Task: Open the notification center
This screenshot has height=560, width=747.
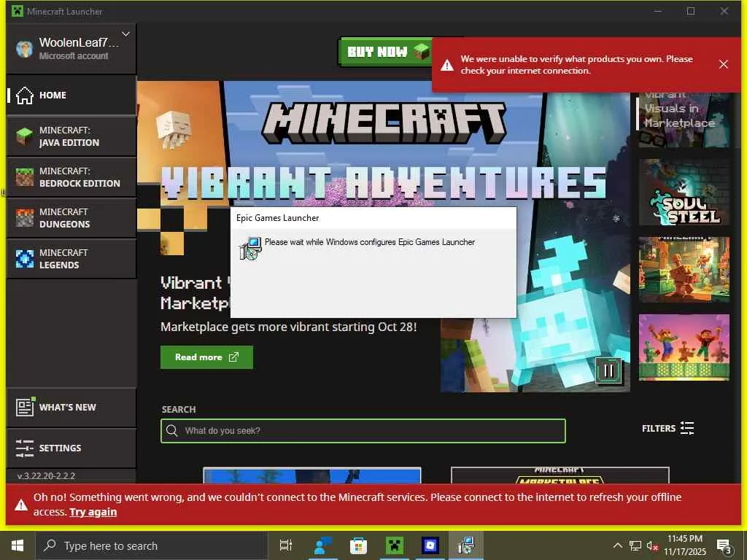Action: 724,545
